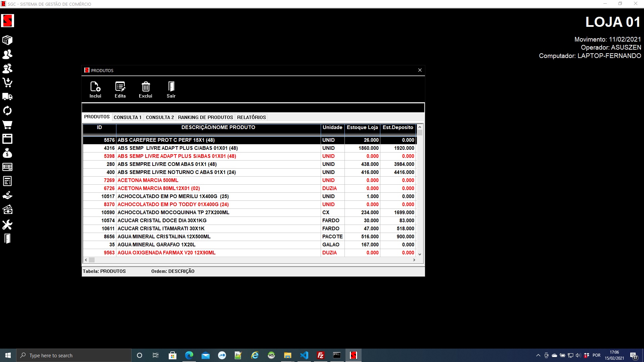This screenshot has width=644, height=362.
Task: Select the RELATÓRIOS tab
Action: coord(251,117)
